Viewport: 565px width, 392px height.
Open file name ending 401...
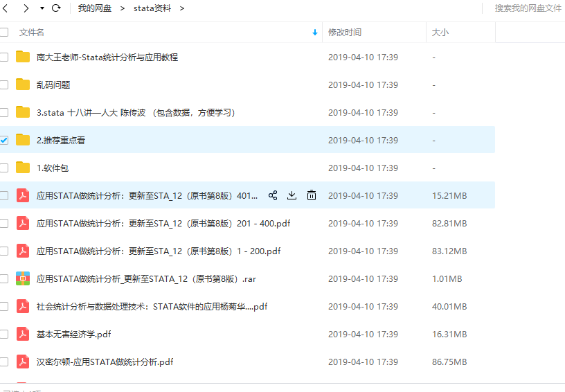pyautogui.click(x=147, y=196)
